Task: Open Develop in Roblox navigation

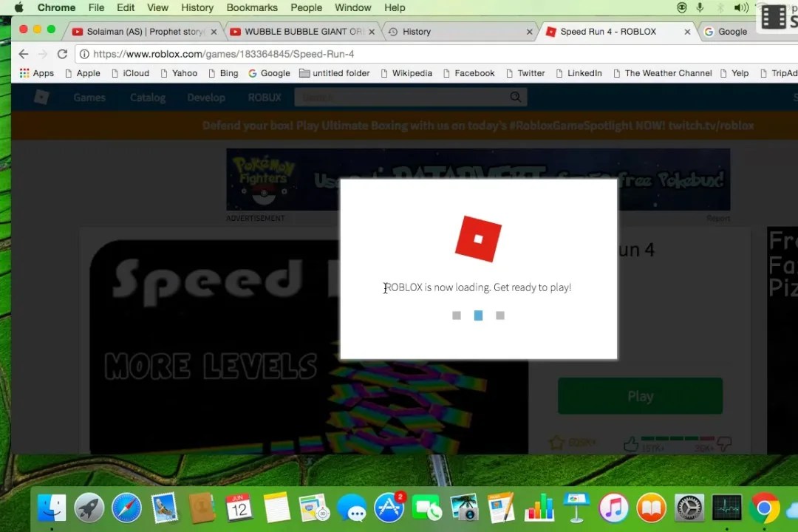Action: coord(206,98)
